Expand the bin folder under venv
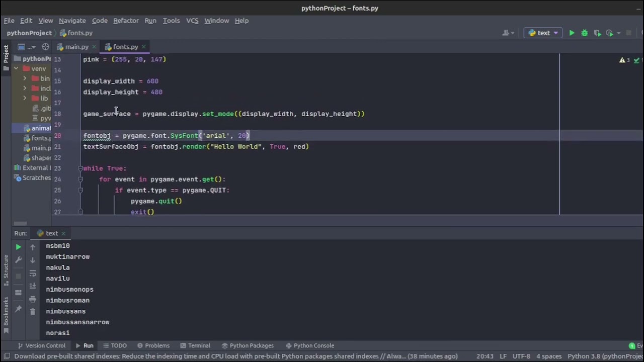The width and height of the screenshot is (644, 362). coord(25,78)
